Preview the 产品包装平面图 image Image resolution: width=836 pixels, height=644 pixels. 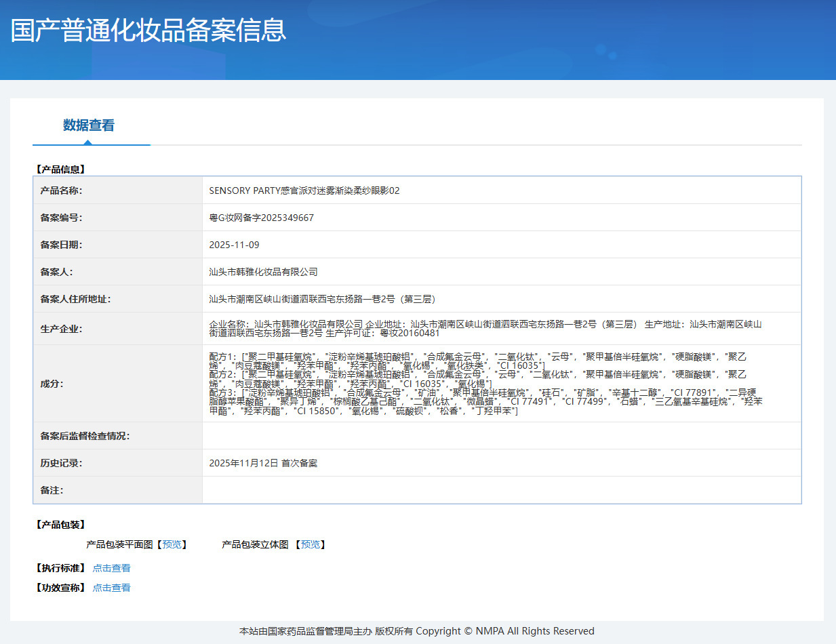[172, 544]
